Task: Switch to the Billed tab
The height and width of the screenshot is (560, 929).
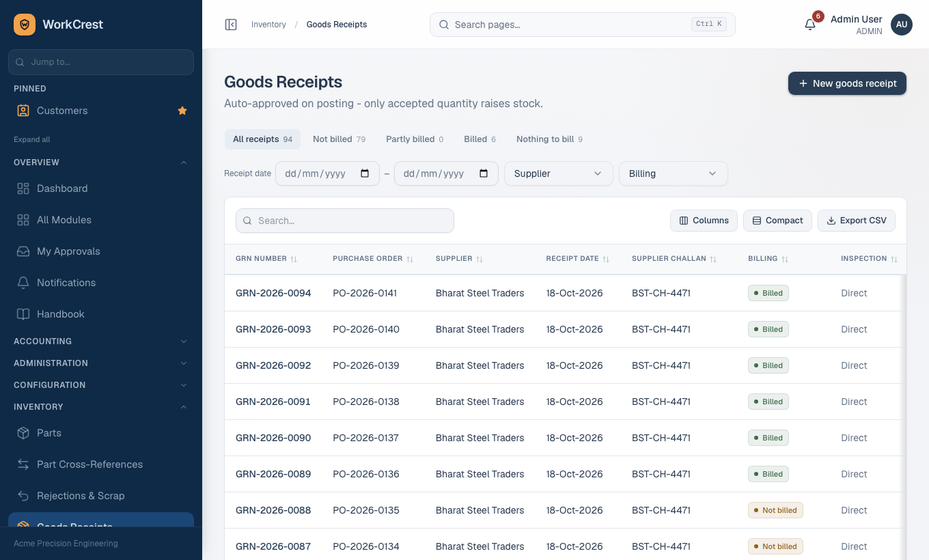Action: 480,139
